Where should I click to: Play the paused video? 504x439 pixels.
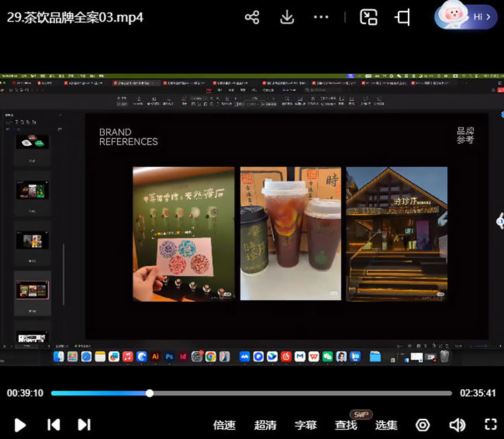tap(20, 425)
